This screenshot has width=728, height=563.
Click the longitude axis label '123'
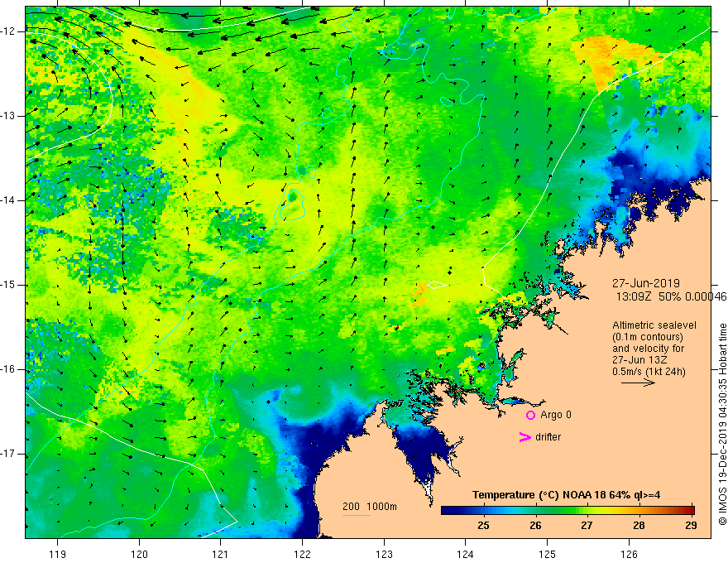coord(384,554)
